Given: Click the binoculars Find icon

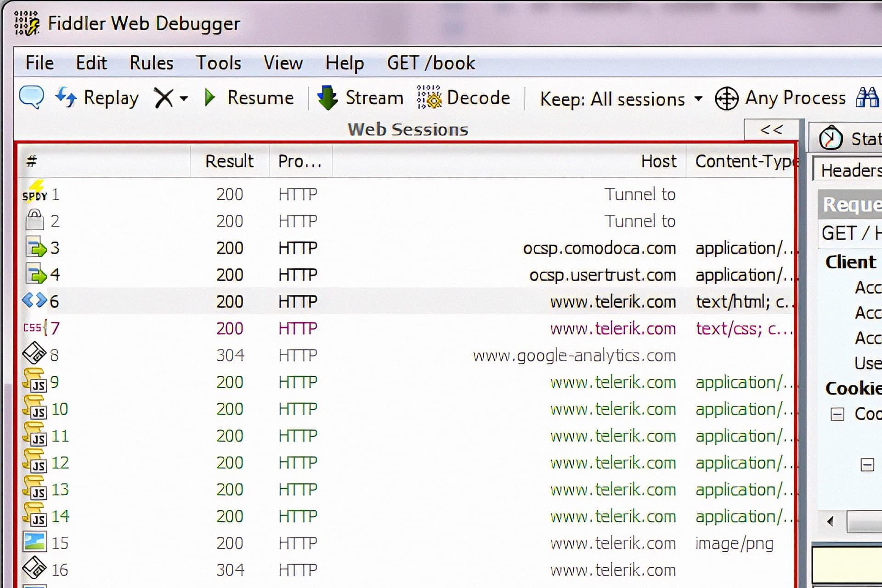Looking at the screenshot, I should (x=867, y=97).
